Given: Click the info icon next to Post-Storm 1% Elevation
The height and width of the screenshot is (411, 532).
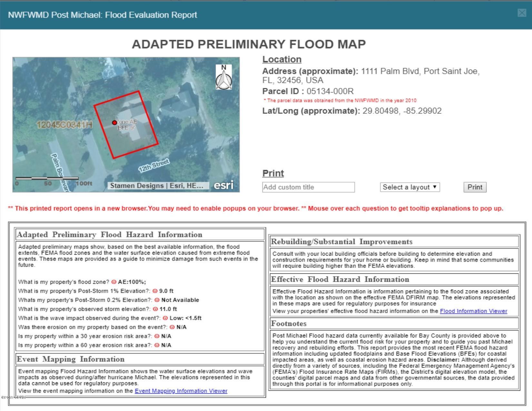Looking at the screenshot, I should (x=155, y=291).
